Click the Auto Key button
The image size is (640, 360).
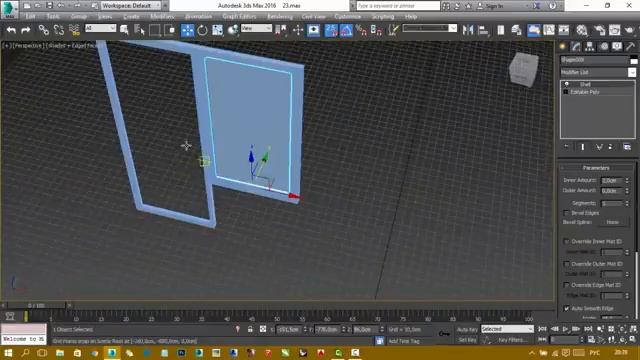point(467,329)
